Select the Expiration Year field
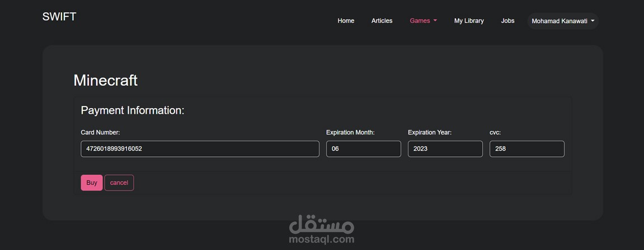 tap(445, 149)
